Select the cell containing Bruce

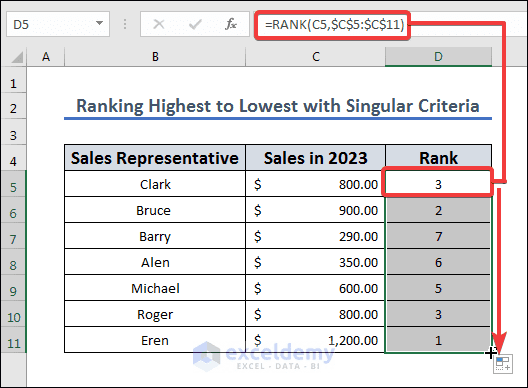click(155, 210)
